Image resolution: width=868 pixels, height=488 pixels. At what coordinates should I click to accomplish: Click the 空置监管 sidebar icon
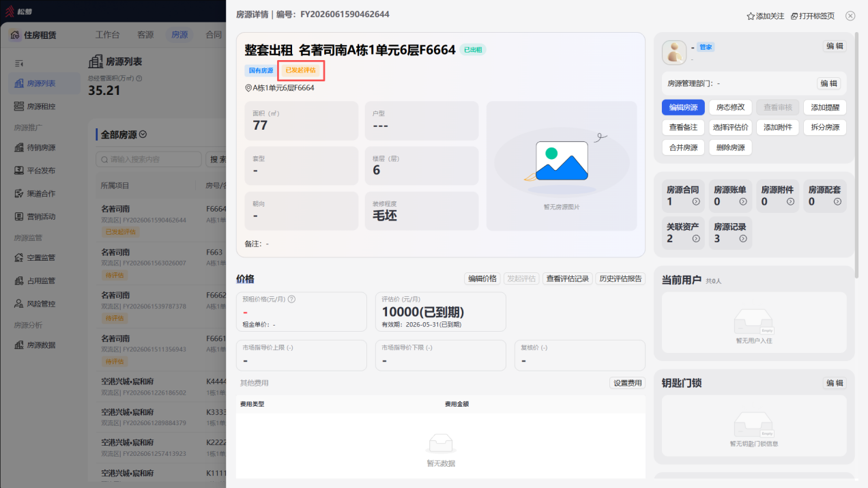(20, 258)
